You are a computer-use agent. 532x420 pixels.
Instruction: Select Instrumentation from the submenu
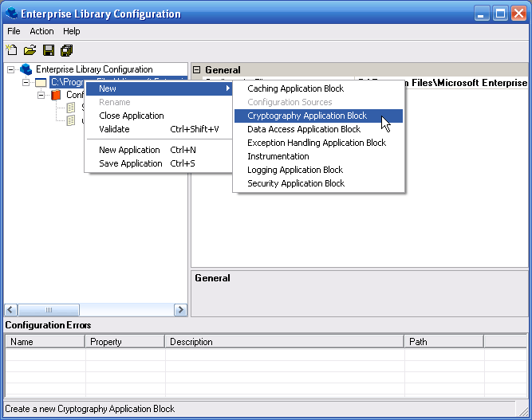click(318, 156)
